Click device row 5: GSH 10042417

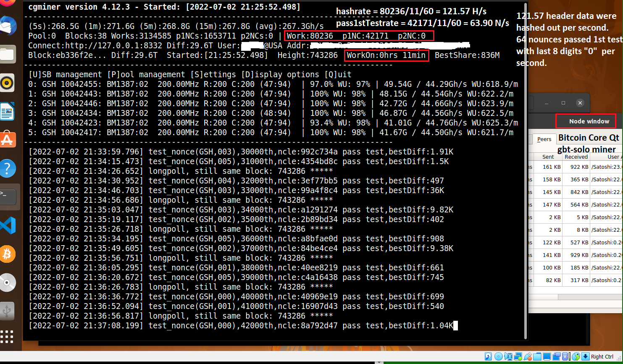(x=271, y=132)
